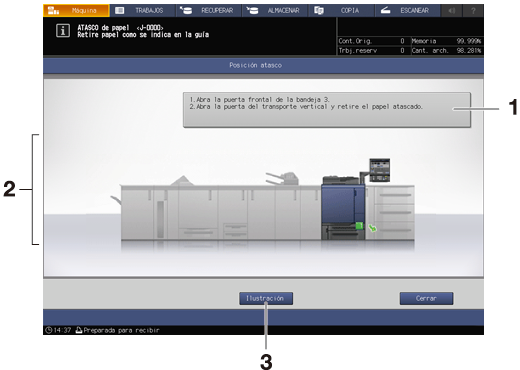
Task: Go to the COPIA tab
Action: [341, 10]
